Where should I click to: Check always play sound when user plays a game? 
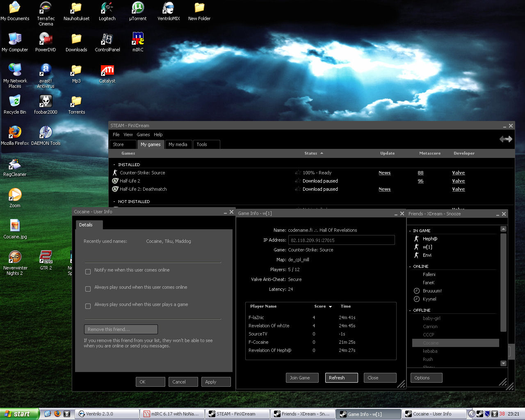88,306
